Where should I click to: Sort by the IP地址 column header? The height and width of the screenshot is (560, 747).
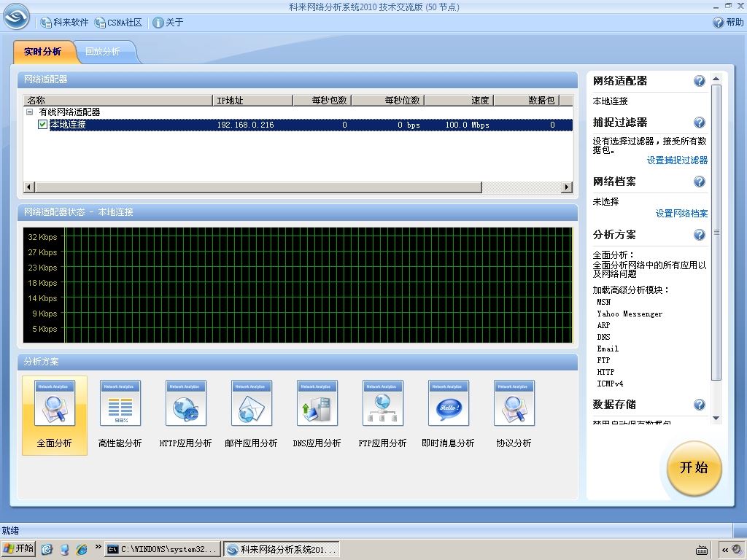(253, 100)
